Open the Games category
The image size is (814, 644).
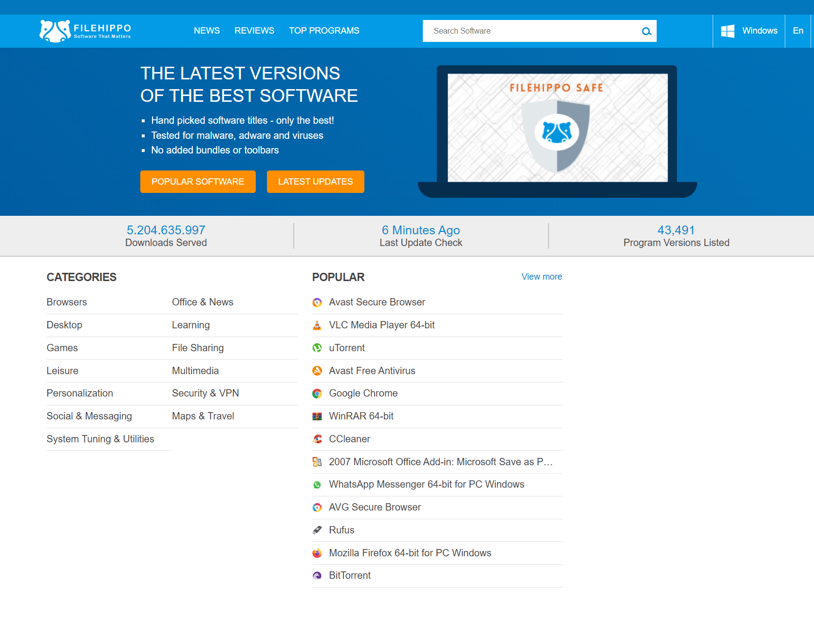point(62,348)
